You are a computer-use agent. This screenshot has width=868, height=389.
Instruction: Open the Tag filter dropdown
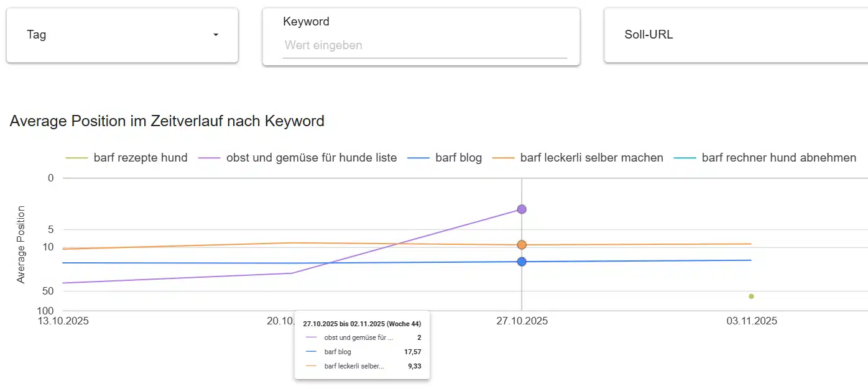(x=122, y=35)
